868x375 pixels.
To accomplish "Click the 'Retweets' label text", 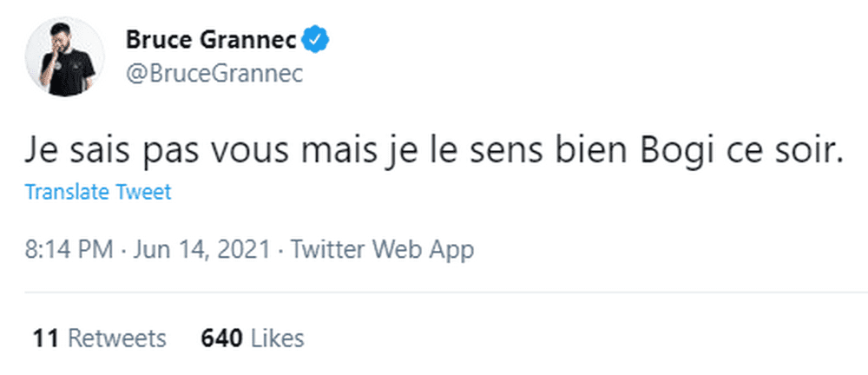I will tap(115, 338).
